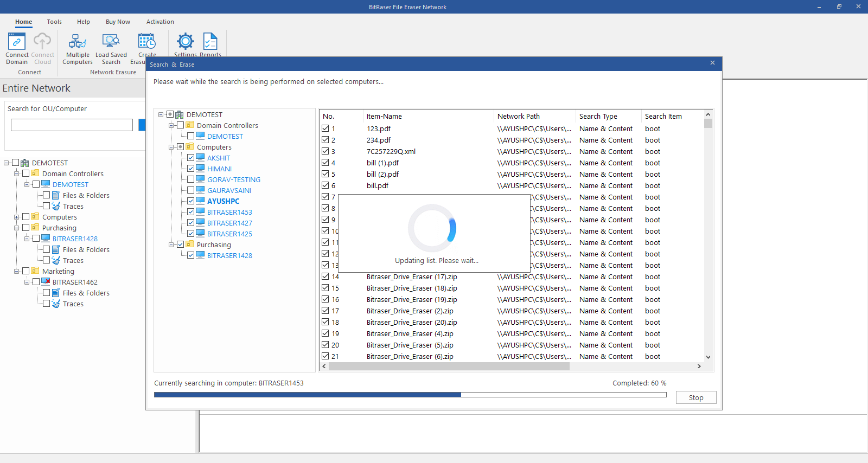The image size is (868, 463).
Task: Select the HIMANI computer icon in dialog tree
Action: coord(200,169)
